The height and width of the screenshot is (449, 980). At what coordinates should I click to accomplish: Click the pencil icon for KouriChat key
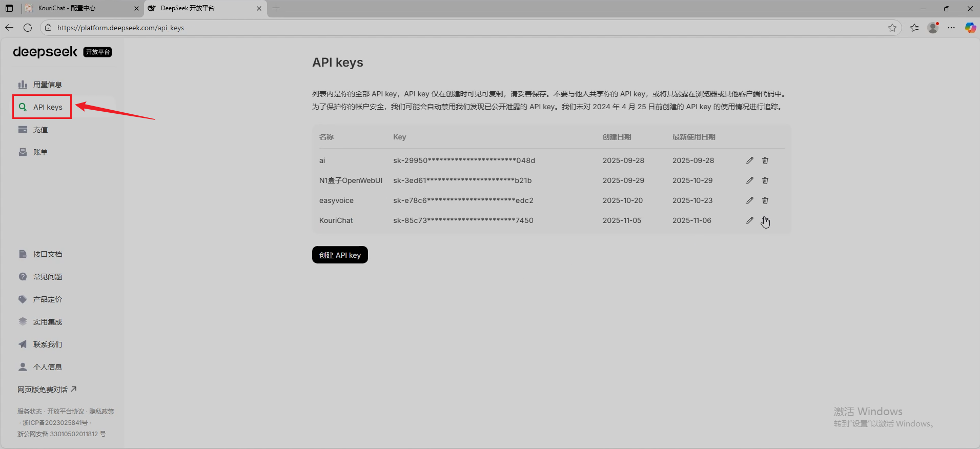[749, 220]
